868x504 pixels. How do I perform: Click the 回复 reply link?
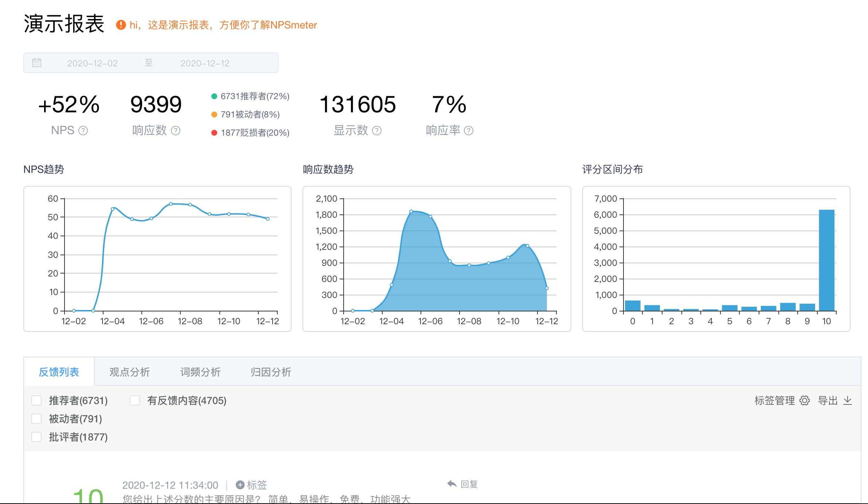[469, 484]
